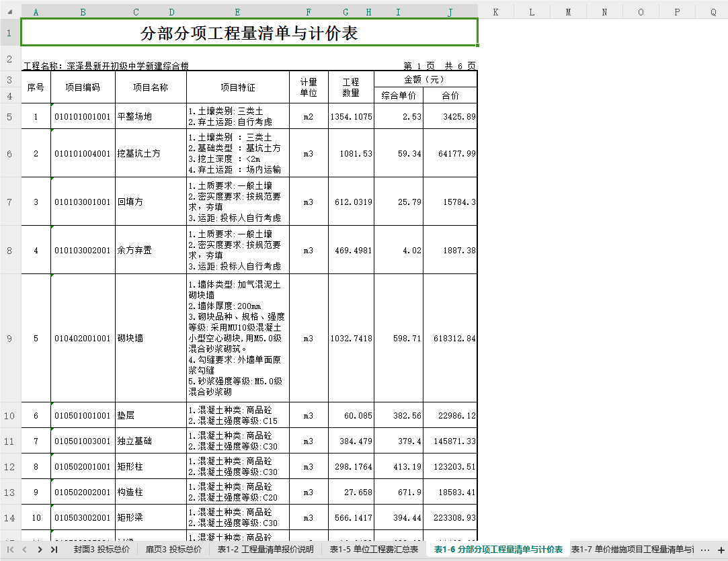Select quantity cell 1354.1075
This screenshot has width=728, height=561.
(x=351, y=116)
